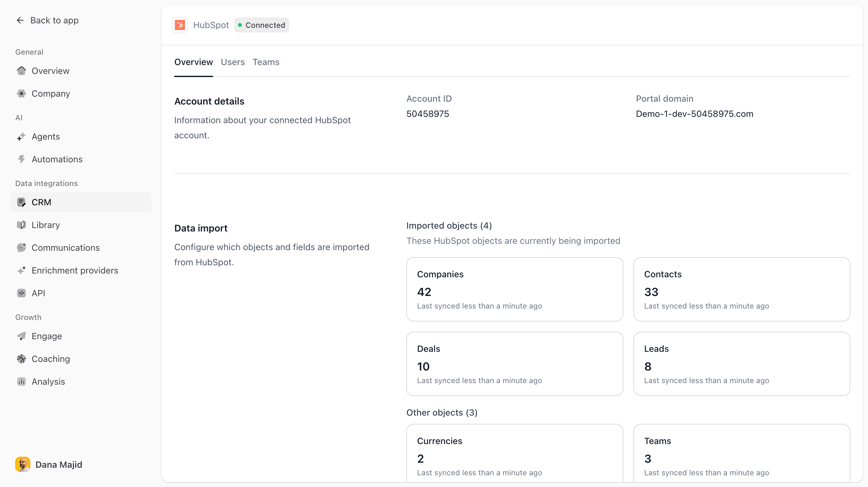Click the Connected status badge
Viewport: 868px width, 487px height.
click(x=261, y=25)
